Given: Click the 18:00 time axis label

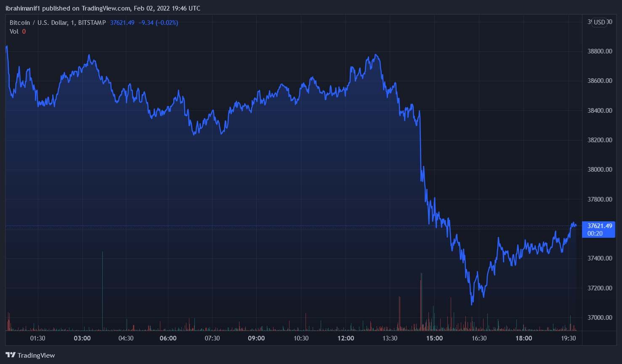Looking at the screenshot, I should click(x=524, y=338).
